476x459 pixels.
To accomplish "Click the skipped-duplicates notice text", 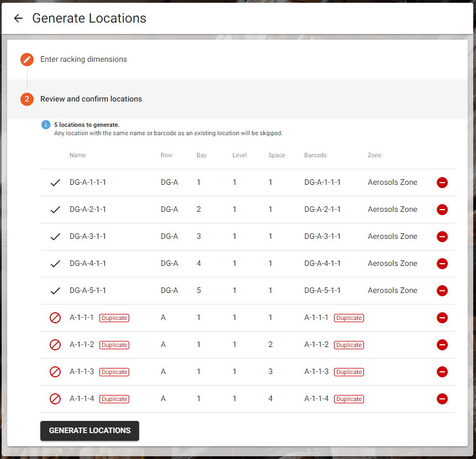I will pyautogui.click(x=168, y=133).
